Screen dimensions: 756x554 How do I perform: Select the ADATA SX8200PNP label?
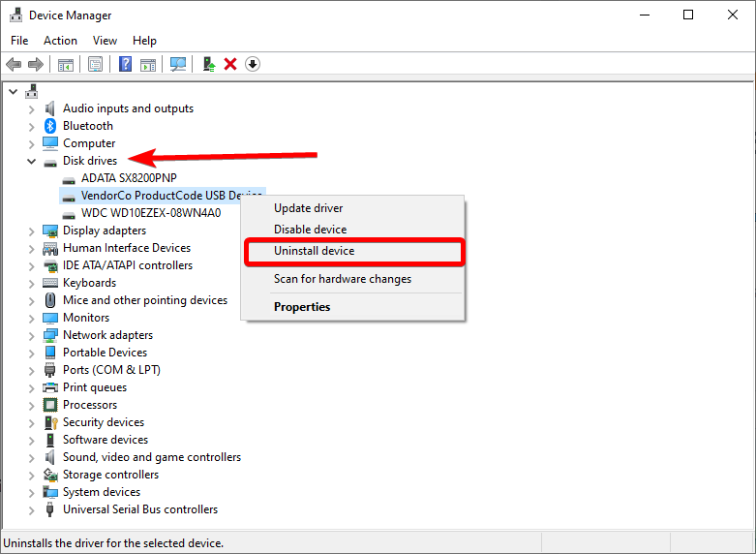pos(129,178)
